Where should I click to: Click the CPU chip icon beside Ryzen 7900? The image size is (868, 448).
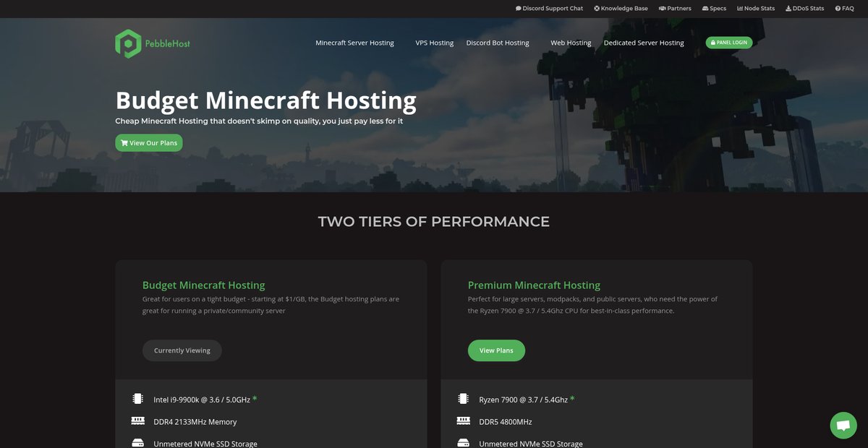[463, 399]
